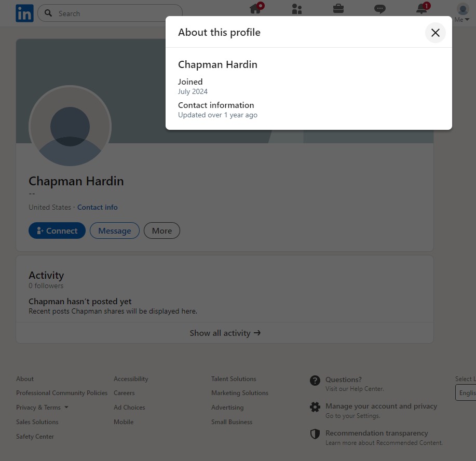
Task: Click the LinkedIn logo icon
Action: point(24,13)
